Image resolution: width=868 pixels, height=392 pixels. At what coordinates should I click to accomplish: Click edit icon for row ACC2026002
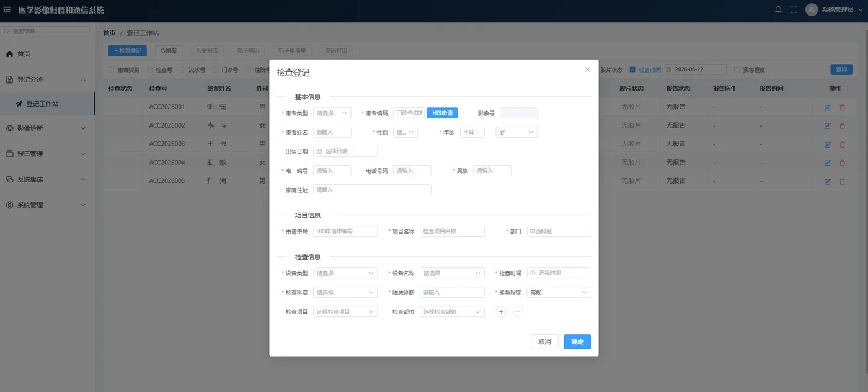pyautogui.click(x=828, y=126)
